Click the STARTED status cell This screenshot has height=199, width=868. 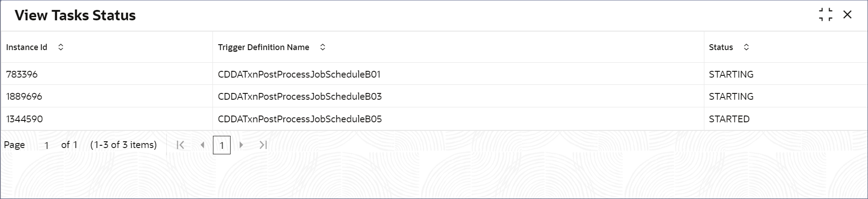point(785,119)
